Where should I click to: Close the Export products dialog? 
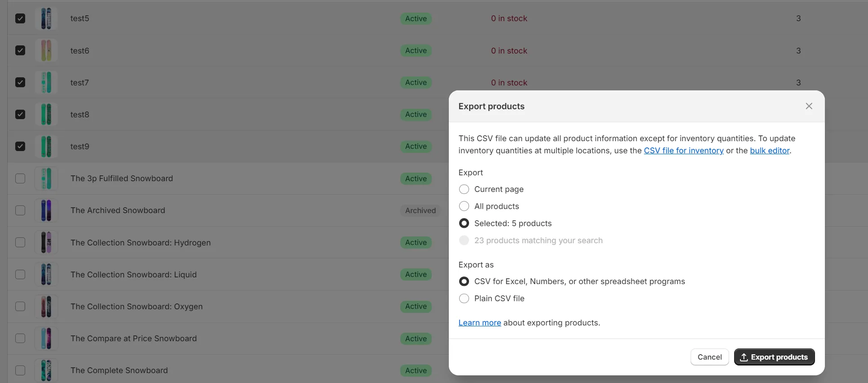pos(809,106)
